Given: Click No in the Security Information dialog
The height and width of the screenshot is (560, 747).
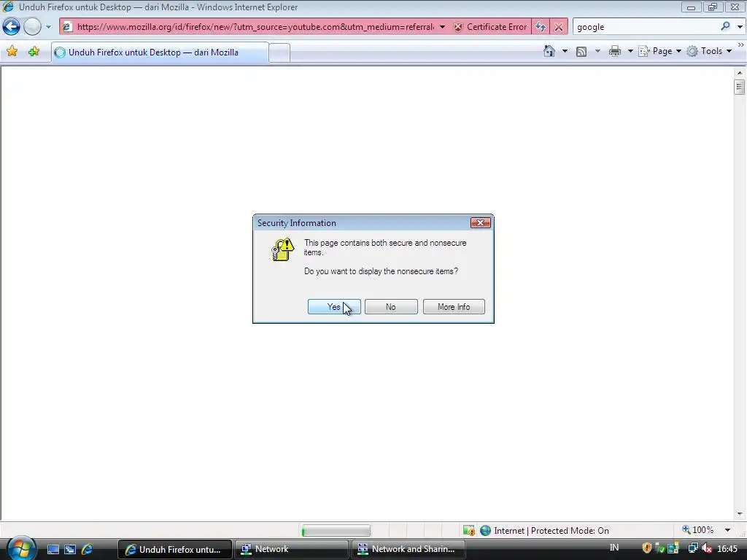Looking at the screenshot, I should 391,307.
